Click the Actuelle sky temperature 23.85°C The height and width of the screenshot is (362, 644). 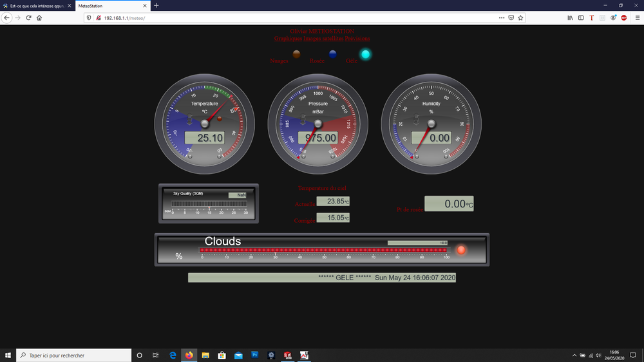pos(333,202)
